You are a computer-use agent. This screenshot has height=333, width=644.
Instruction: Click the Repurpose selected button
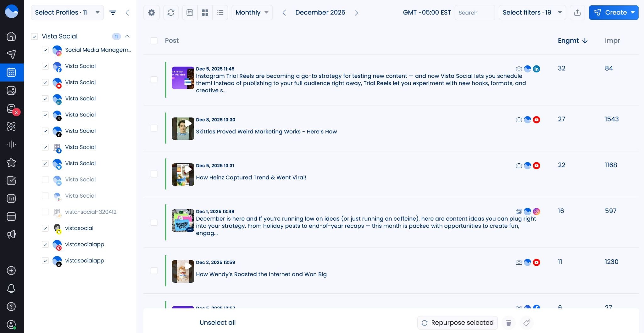click(458, 323)
